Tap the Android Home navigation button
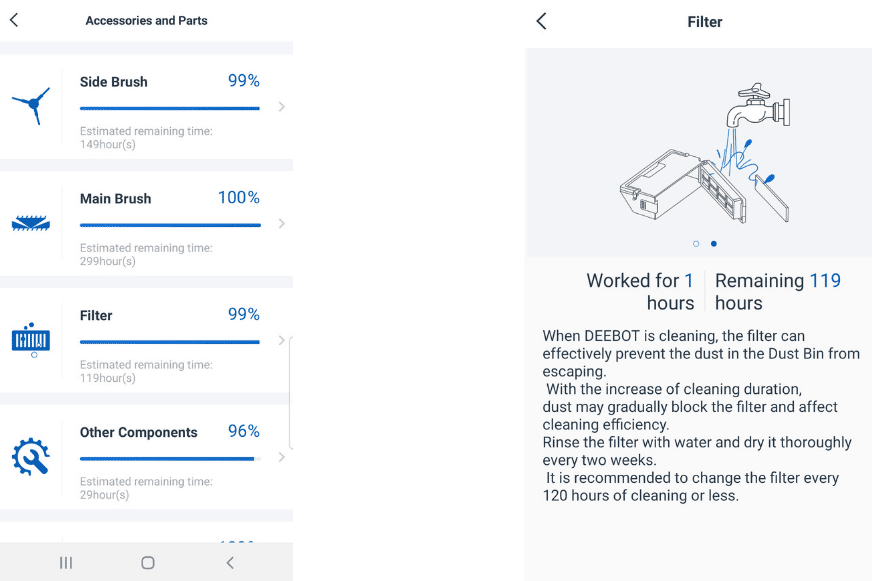Viewport: 872px width, 581px height. tap(147, 563)
